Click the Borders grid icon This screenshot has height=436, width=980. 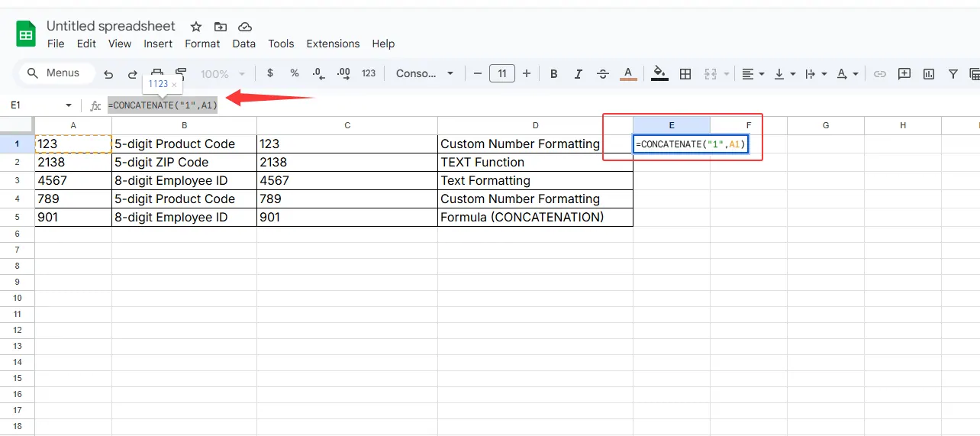[x=685, y=74]
